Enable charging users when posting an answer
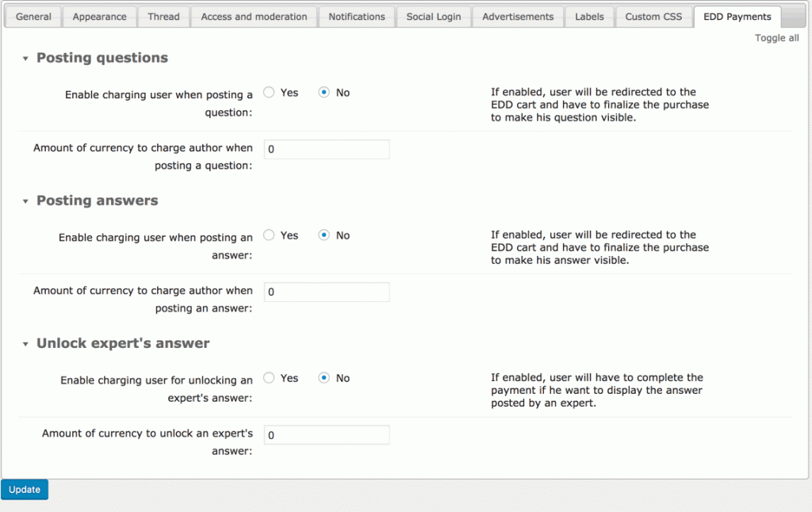Viewport: 812px width, 512px height. click(x=269, y=235)
